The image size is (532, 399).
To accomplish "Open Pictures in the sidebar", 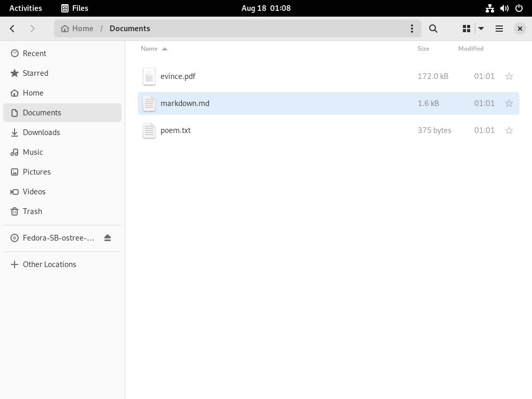I will [62, 171].
